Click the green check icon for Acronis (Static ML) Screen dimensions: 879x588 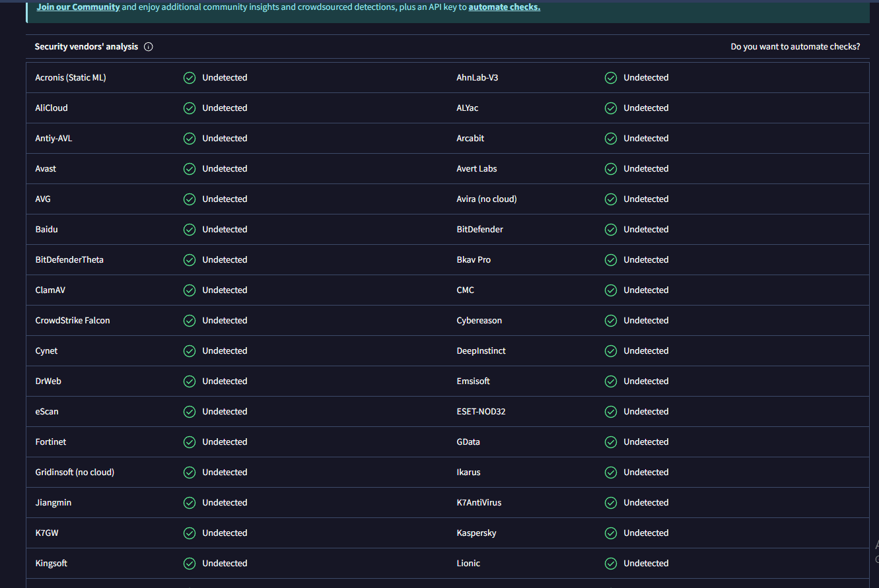click(x=190, y=78)
